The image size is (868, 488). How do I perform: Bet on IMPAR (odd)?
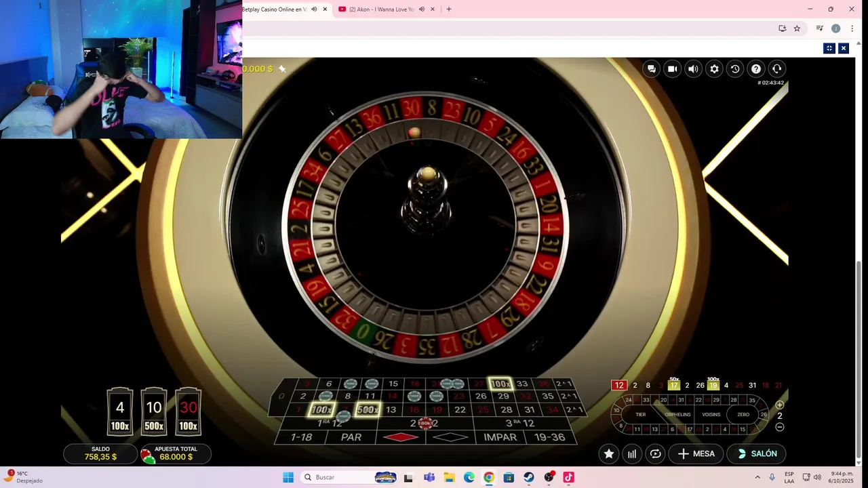[x=500, y=437]
